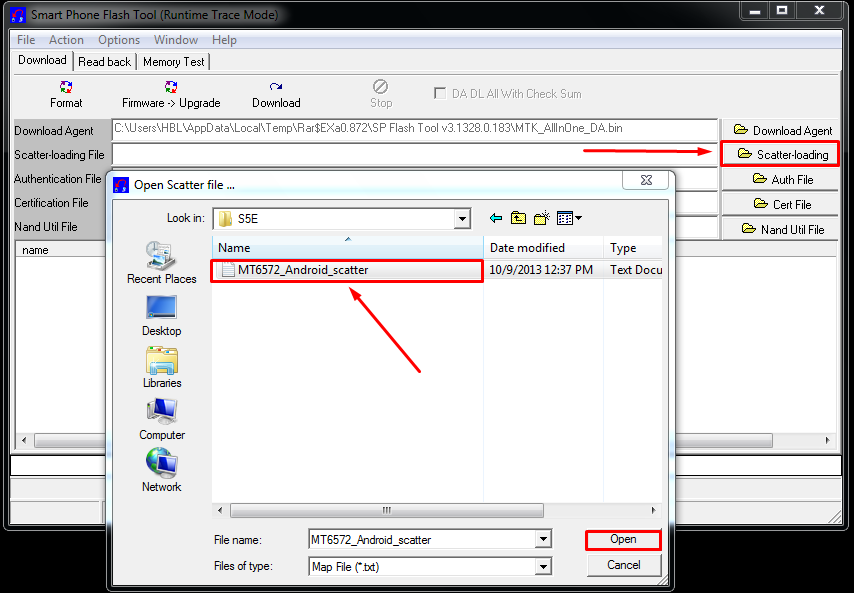Viewport: 854px width, 593px height.
Task: Click the Cert File folder button
Action: point(782,204)
